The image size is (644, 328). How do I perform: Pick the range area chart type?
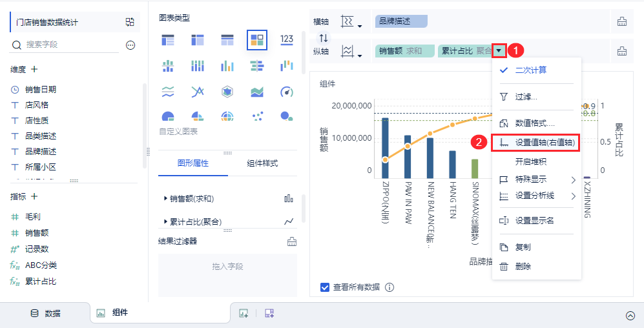(x=257, y=92)
